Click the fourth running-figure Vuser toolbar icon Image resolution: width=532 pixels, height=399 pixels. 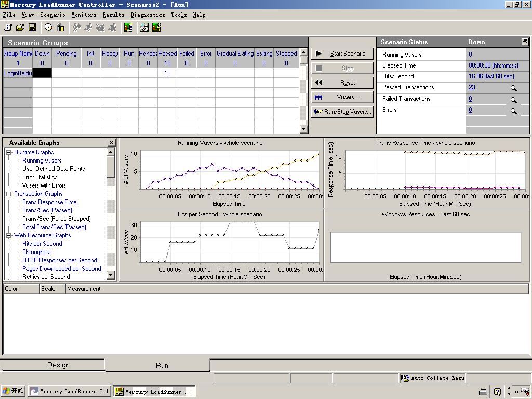click(112, 28)
